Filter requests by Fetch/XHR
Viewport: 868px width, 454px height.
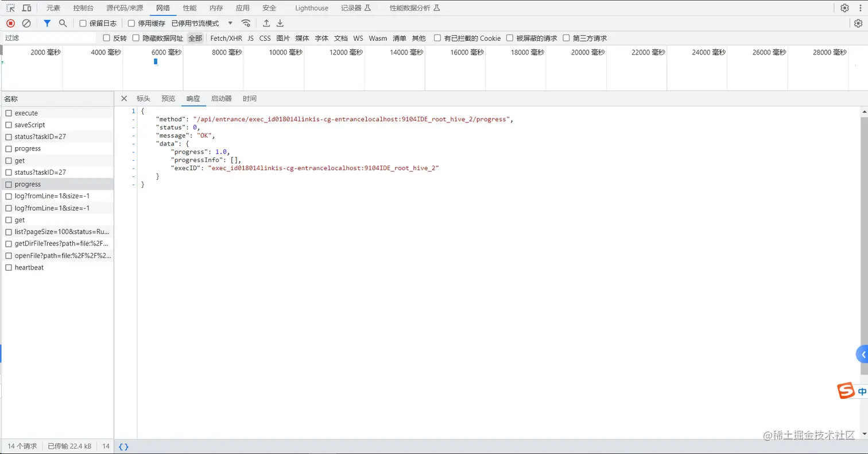226,39
